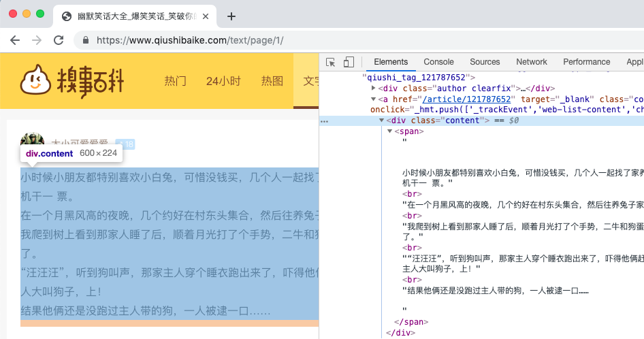Click the globe favicon on the tab
Image resolution: width=644 pixels, height=339 pixels.
click(x=67, y=16)
